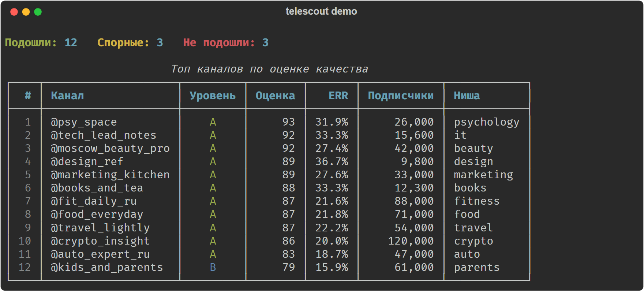Click the ERR value 27.4%
This screenshot has width=644, height=294.
point(332,148)
